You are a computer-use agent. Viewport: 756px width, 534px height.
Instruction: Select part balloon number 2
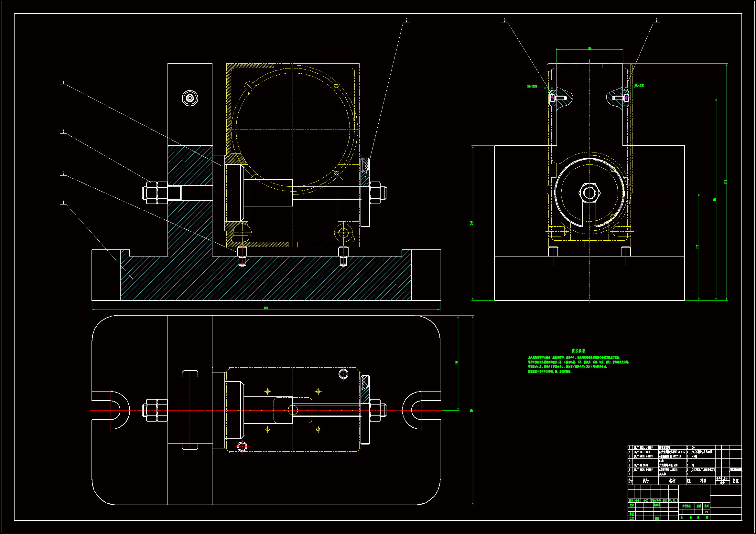point(63,173)
